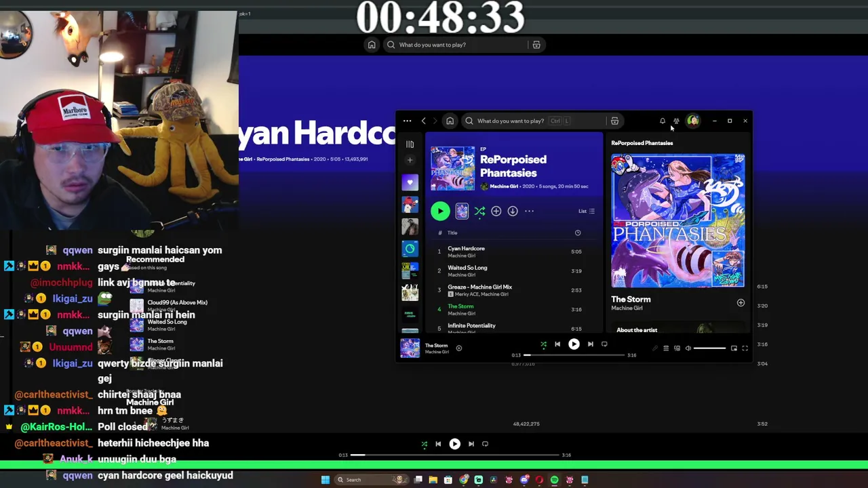Go back in the small Spotify window
868x488 pixels.
pyautogui.click(x=424, y=121)
